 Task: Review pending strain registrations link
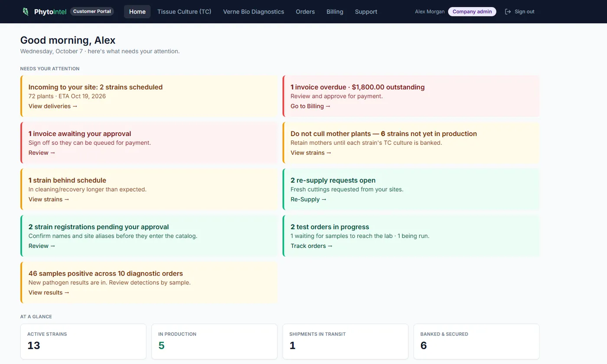point(42,246)
